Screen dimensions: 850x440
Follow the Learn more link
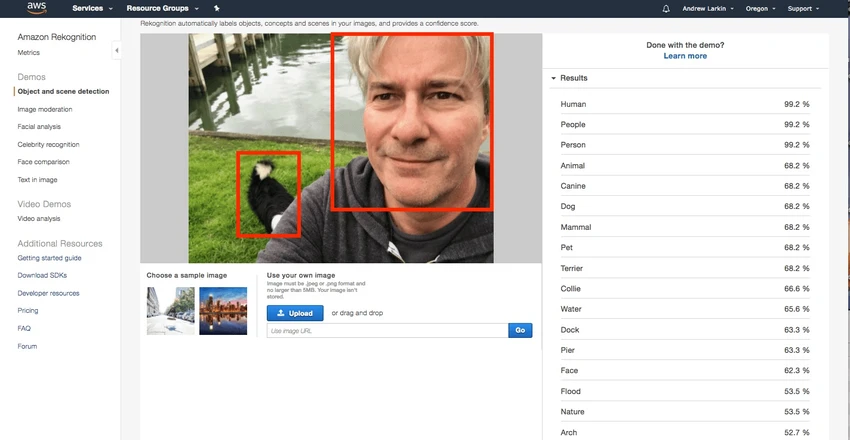[x=685, y=56]
